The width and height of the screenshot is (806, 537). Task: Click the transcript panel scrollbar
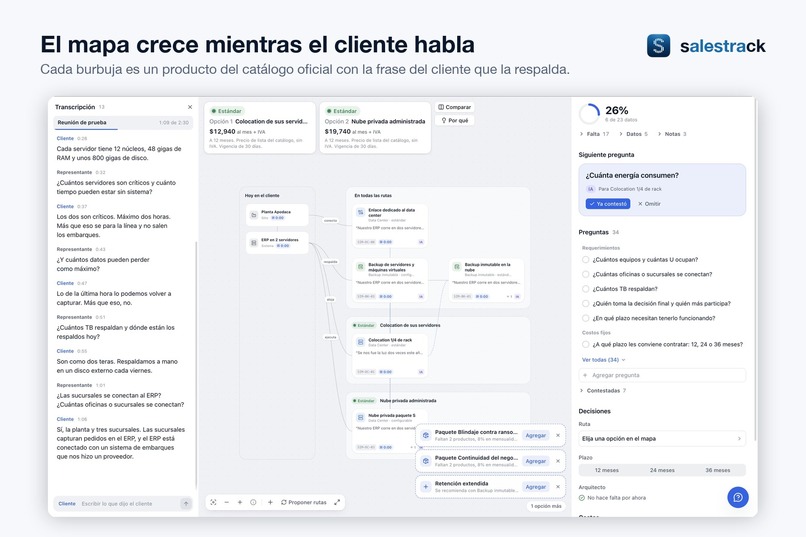click(196, 365)
